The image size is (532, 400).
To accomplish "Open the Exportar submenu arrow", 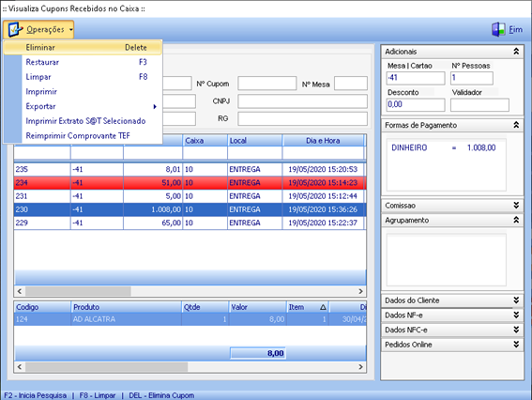I will [x=155, y=107].
